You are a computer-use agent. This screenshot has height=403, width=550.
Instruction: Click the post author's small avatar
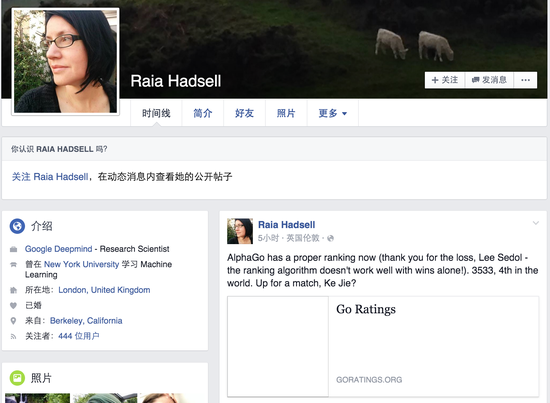240,231
